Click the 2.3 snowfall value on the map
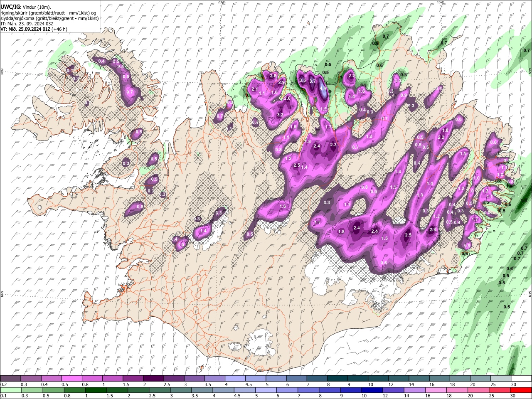 [x=333, y=145]
